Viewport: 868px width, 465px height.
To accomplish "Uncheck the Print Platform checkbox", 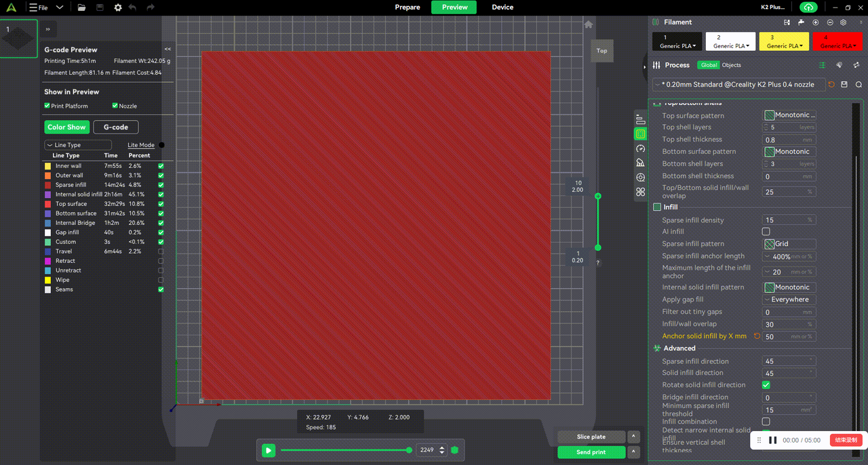I will click(x=47, y=106).
